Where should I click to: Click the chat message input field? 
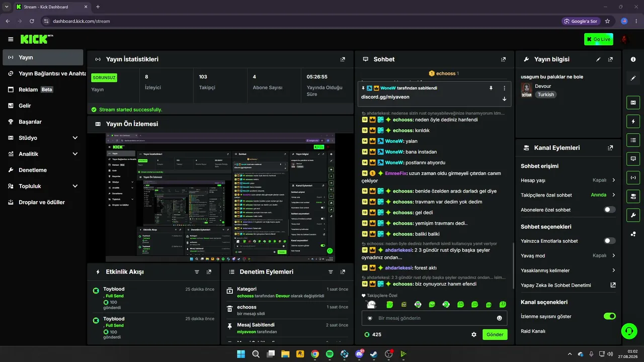(x=434, y=318)
